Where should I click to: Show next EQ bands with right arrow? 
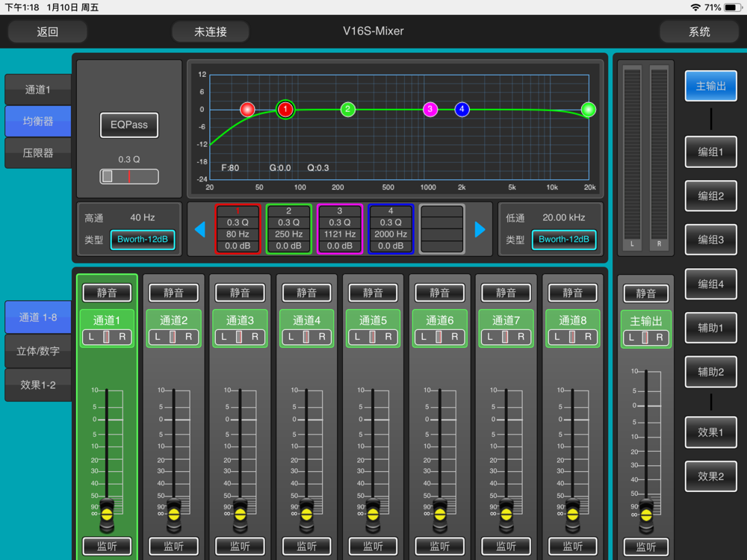(480, 229)
